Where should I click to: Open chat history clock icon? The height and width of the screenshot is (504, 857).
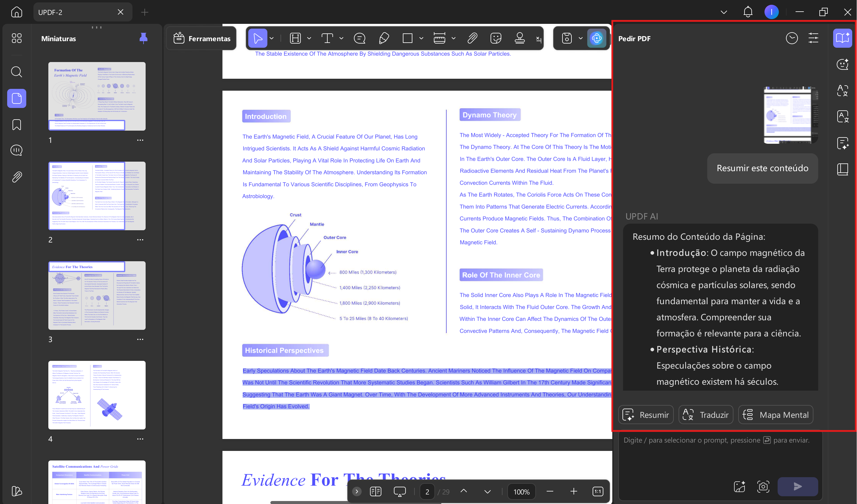(792, 38)
